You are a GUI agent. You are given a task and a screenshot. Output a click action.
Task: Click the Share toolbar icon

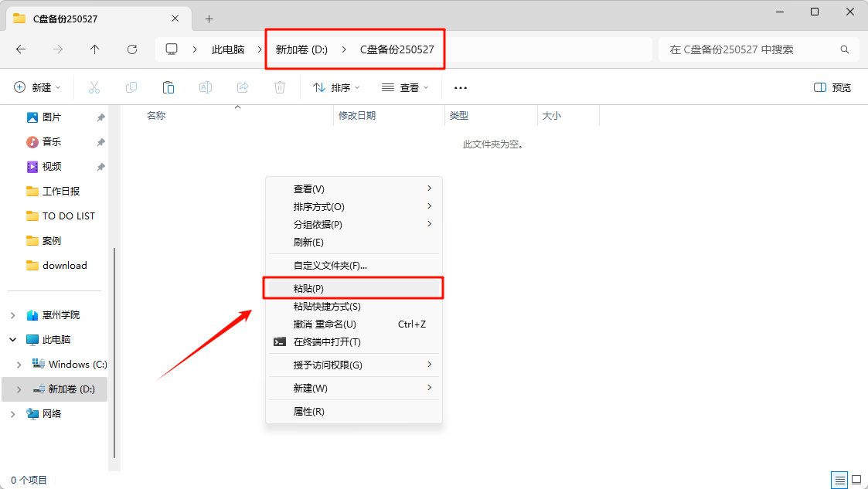(x=243, y=87)
